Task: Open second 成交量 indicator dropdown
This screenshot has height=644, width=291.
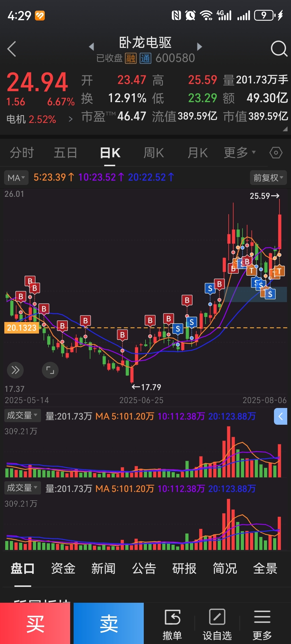Action: pyautogui.click(x=22, y=488)
